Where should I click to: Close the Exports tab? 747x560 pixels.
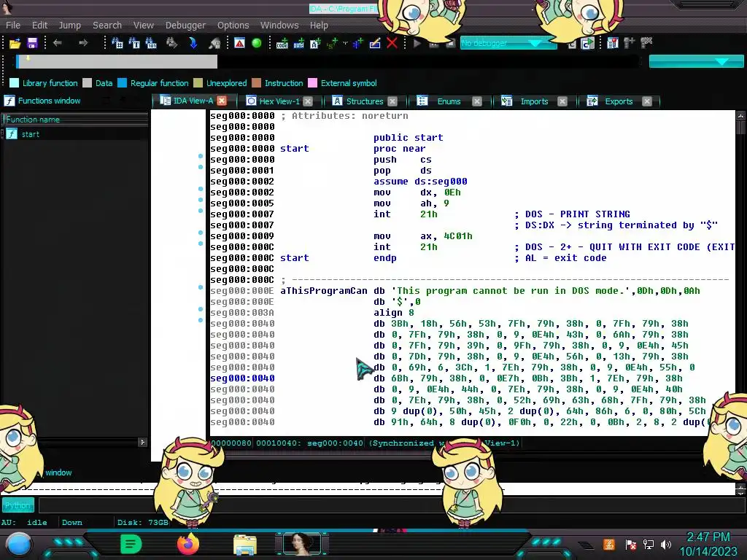pos(646,101)
